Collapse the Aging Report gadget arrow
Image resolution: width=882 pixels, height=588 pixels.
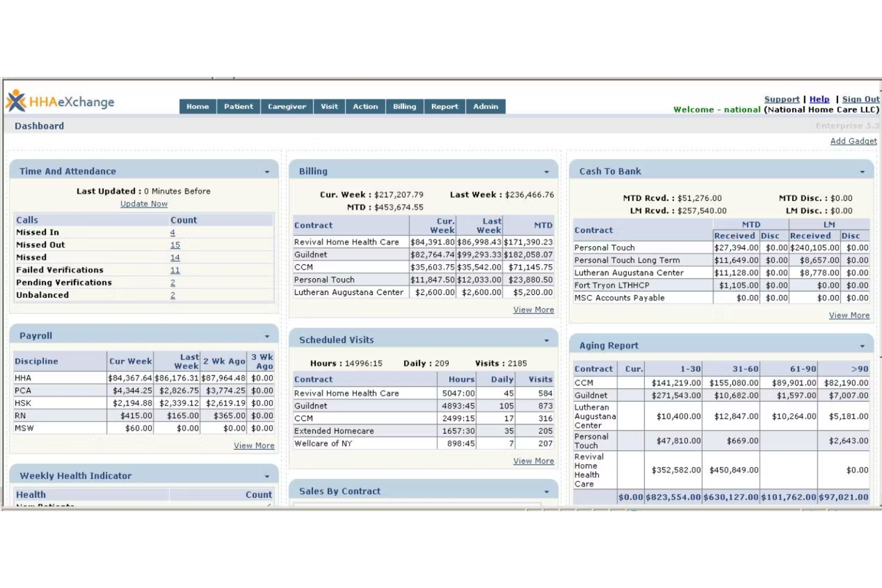coord(862,346)
